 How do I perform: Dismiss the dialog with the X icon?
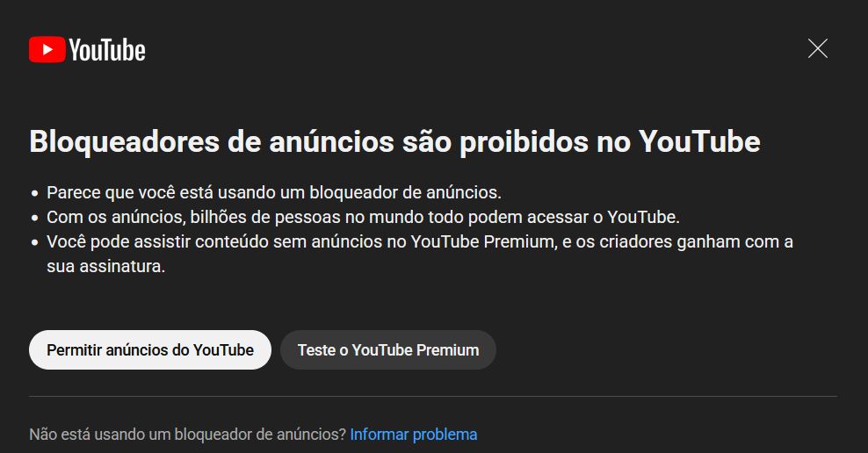(818, 48)
